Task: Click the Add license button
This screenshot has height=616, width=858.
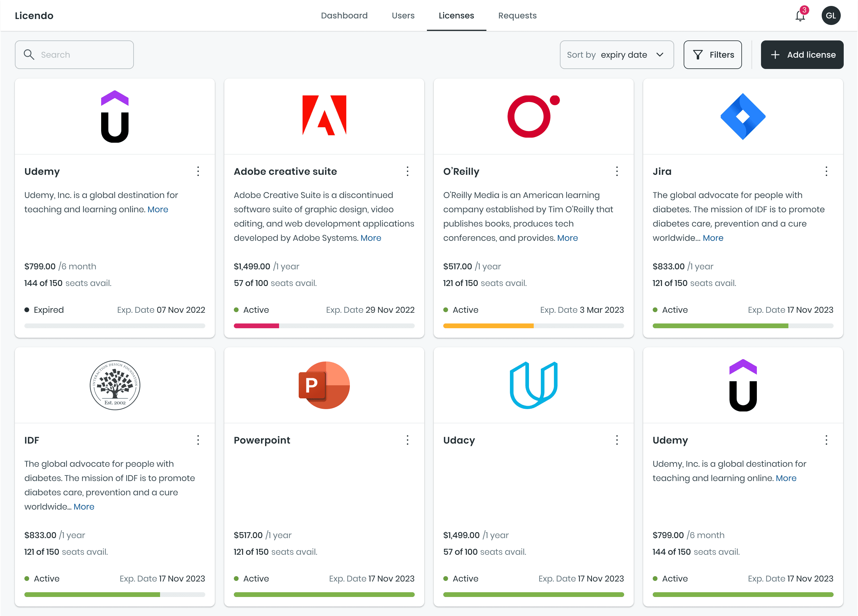Action: [x=802, y=55]
